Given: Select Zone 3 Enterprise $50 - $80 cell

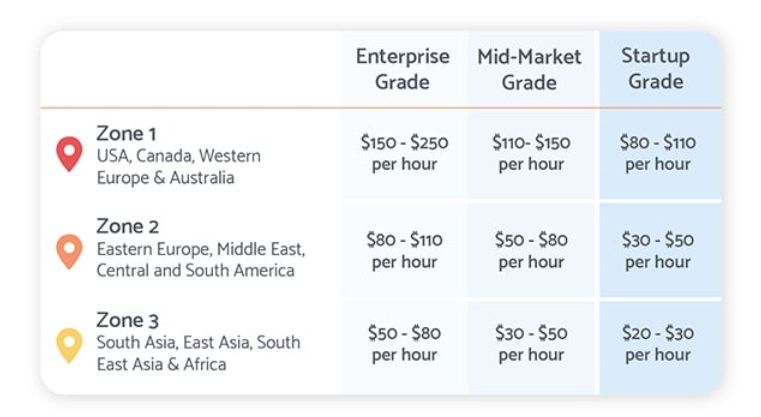Looking at the screenshot, I should pos(404,343).
